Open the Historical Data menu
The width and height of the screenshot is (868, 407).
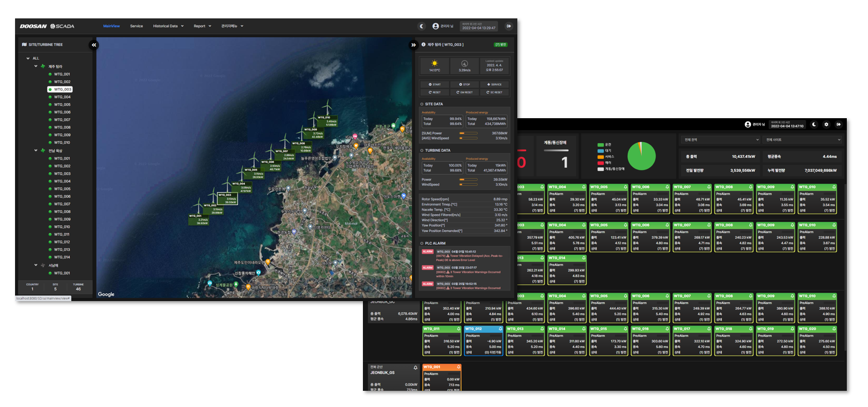click(168, 26)
